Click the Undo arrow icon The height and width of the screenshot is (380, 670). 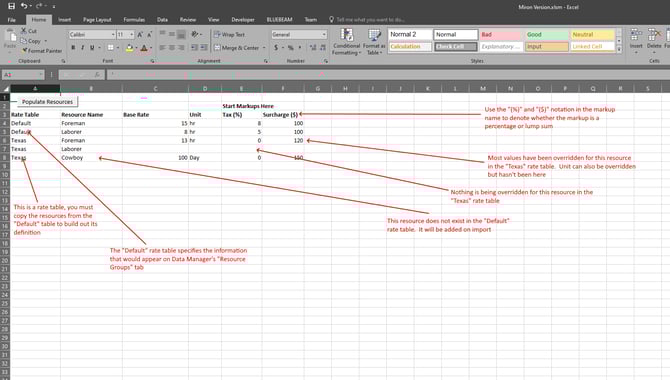tap(24, 6)
